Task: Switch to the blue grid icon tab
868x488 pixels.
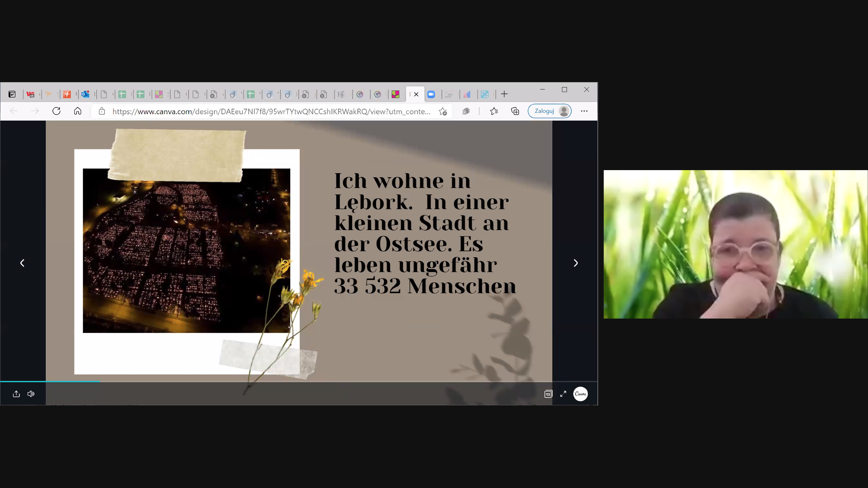Action: click(x=485, y=94)
